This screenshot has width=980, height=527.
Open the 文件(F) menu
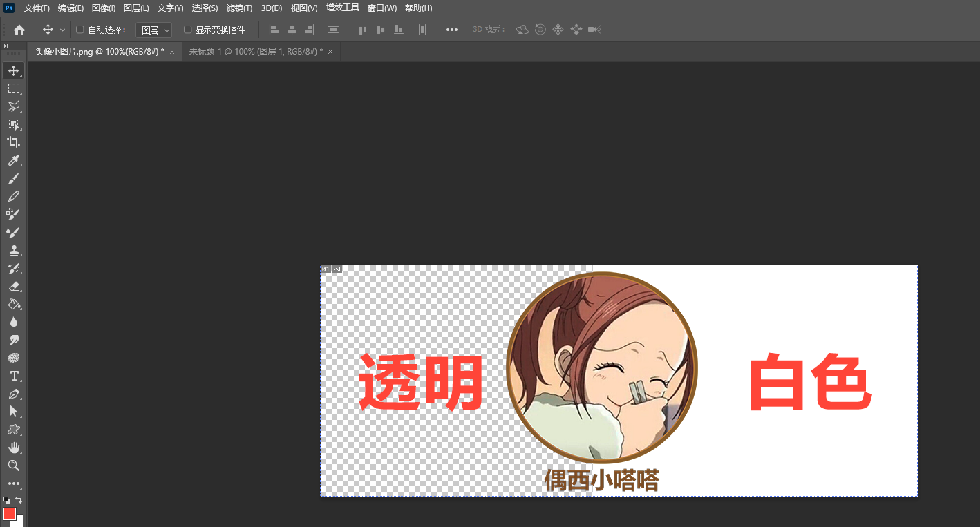click(x=37, y=8)
